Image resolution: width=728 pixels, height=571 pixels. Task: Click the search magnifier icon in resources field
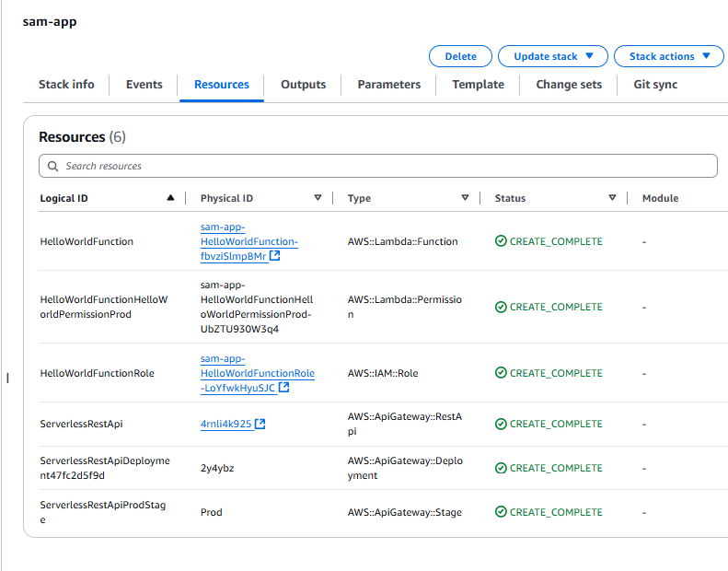pos(53,167)
